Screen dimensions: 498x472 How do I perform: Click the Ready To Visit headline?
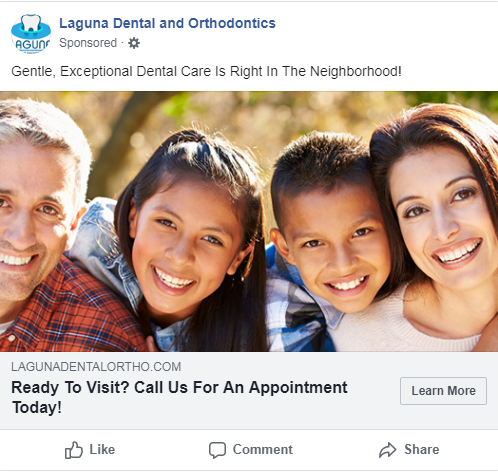tap(179, 397)
